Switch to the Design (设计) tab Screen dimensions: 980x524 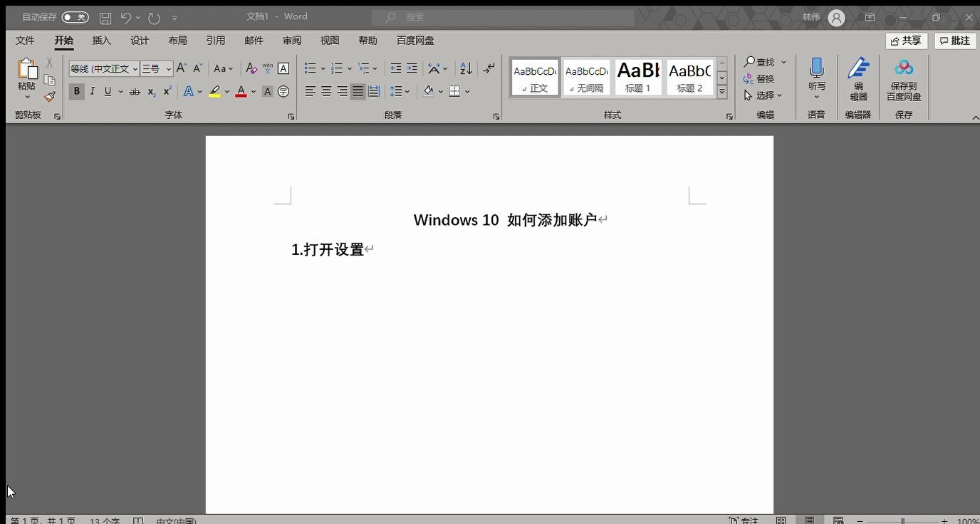click(x=140, y=41)
